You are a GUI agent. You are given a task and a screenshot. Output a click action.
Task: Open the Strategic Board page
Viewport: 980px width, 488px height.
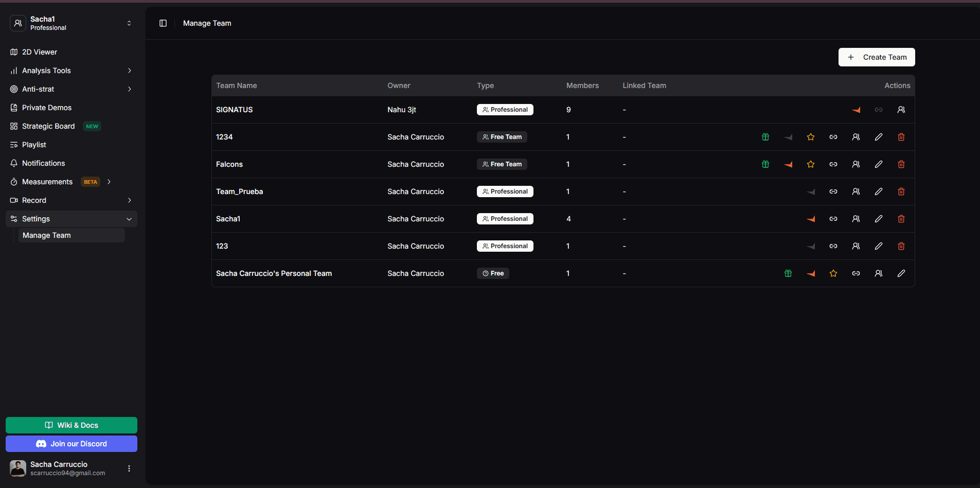tap(48, 126)
